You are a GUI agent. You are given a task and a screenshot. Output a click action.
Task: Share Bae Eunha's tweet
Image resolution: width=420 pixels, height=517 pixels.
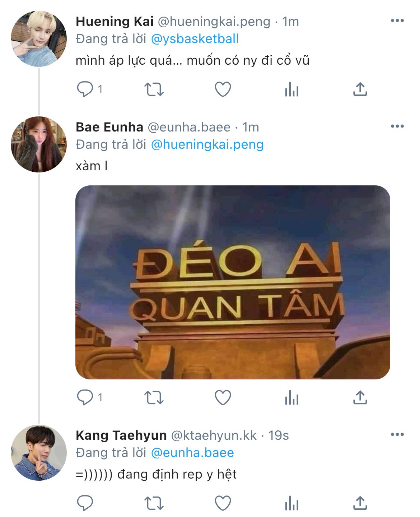click(360, 398)
